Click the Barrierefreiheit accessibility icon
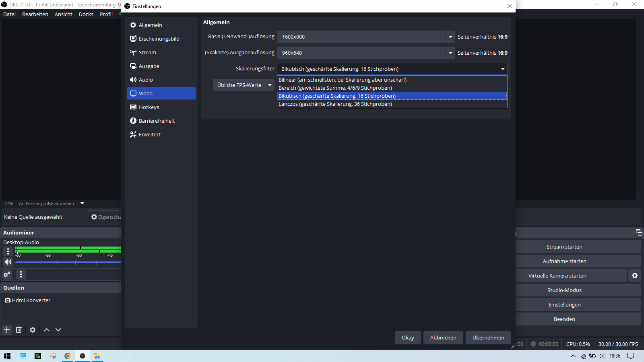This screenshot has width=644, height=362. pos(133,121)
